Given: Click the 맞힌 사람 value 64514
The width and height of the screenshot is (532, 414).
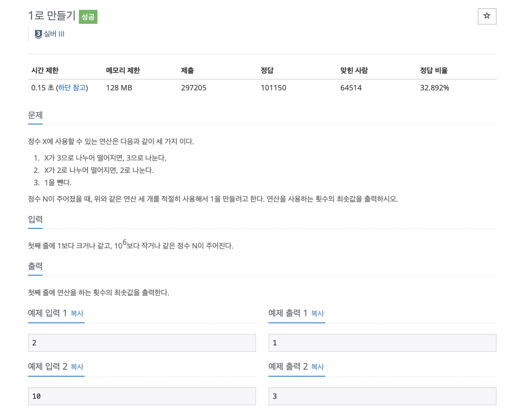Looking at the screenshot, I should pyautogui.click(x=351, y=88).
